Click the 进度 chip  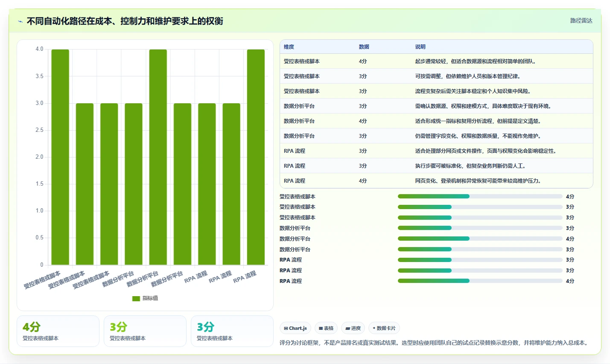coord(353,328)
